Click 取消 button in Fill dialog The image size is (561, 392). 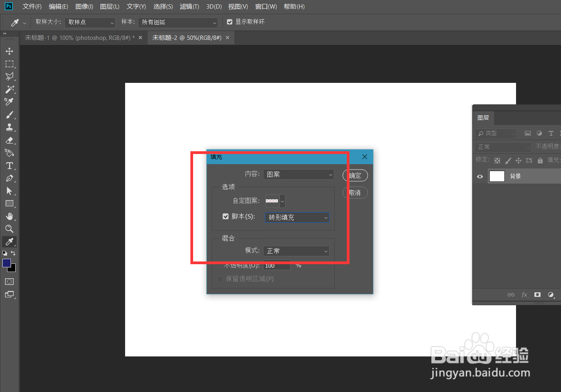(355, 193)
